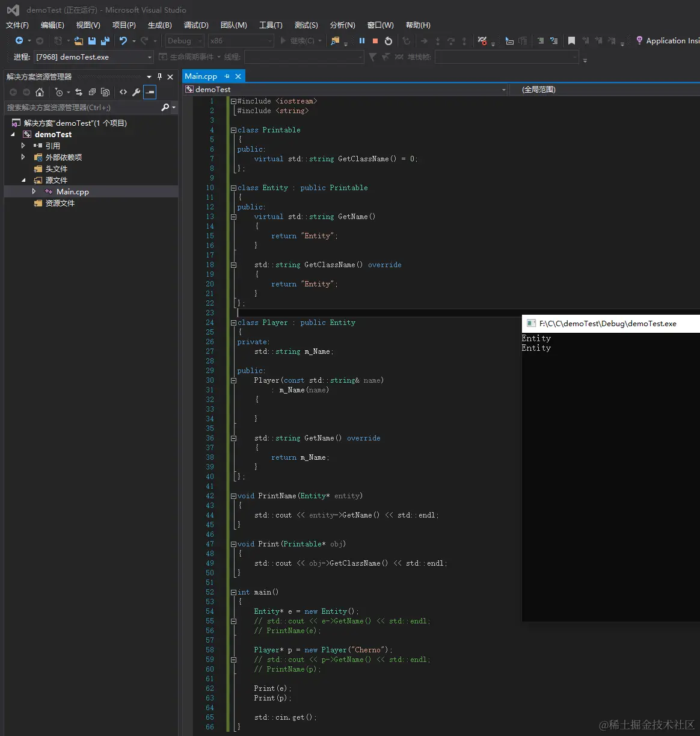Screen dimensions: 700x736
Task: Close the Solution Explorer panel
Action: coord(170,76)
